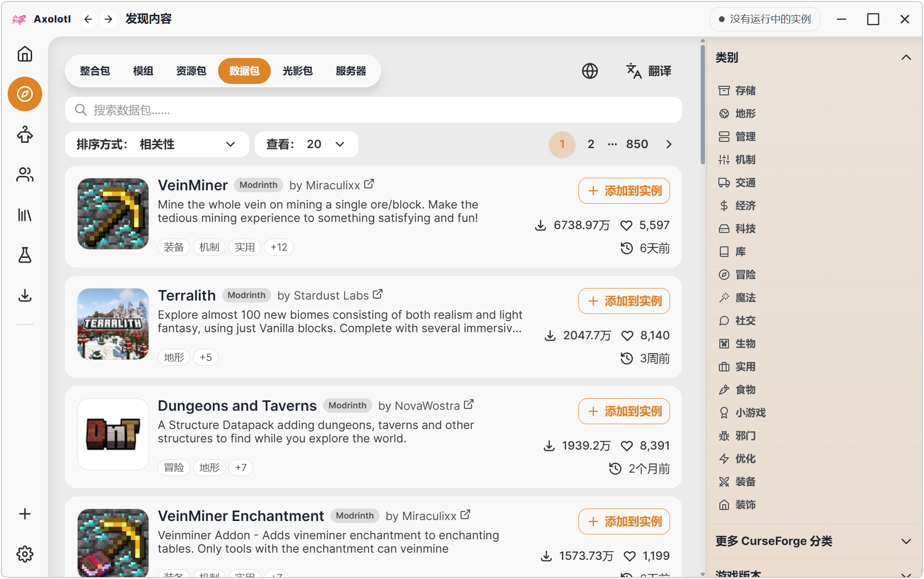Click the globe language icon
Image resolution: width=924 pixels, height=579 pixels.
pos(590,71)
